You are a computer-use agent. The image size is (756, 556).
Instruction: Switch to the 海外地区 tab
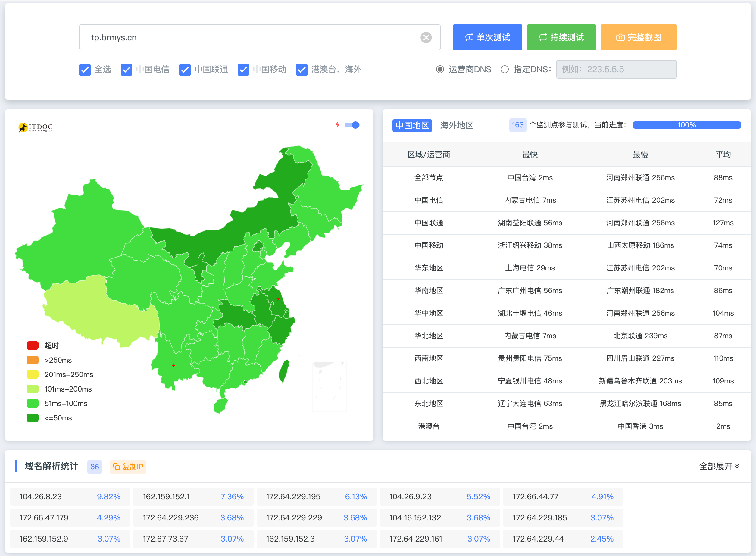click(456, 126)
